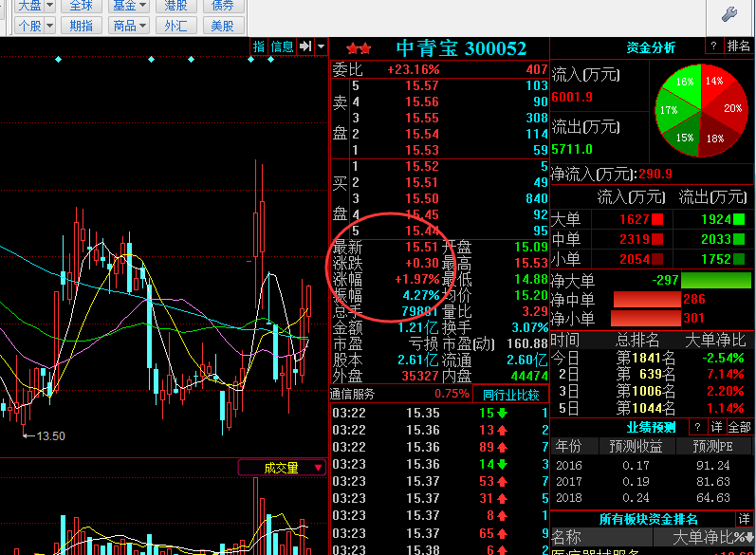The height and width of the screenshot is (555, 756).
Task: Click the 外盘 value 35327
Action: 420,376
